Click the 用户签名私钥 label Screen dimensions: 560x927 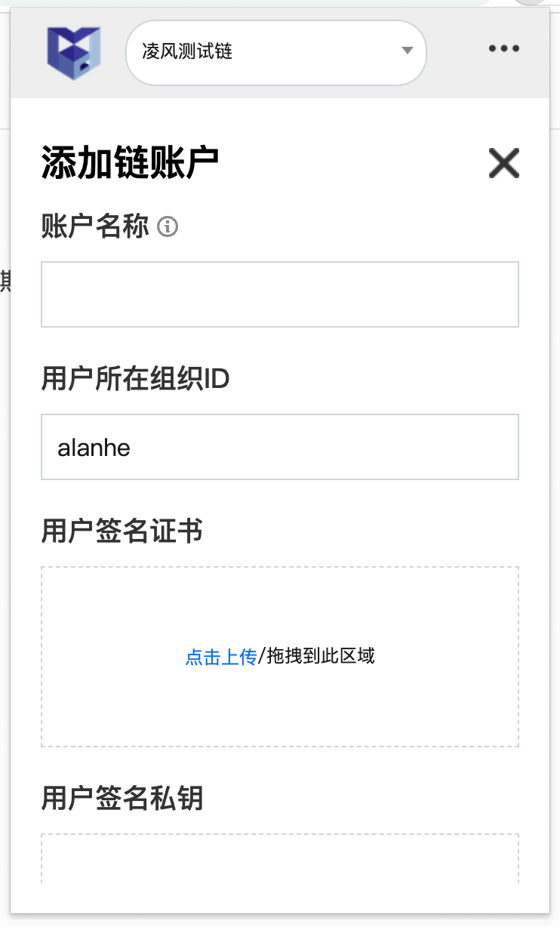point(122,798)
